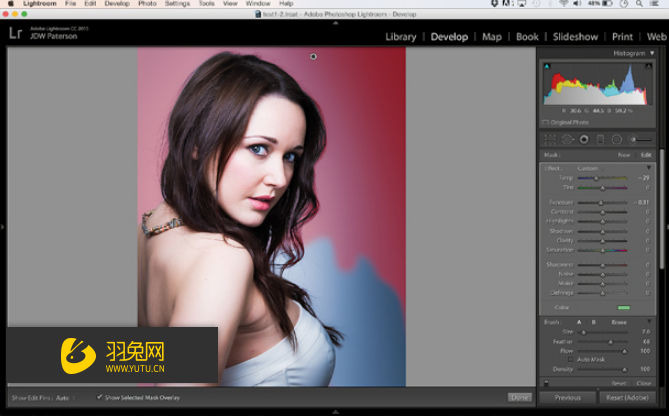Switch to the Library module
The height and width of the screenshot is (416, 669).
pos(401,37)
